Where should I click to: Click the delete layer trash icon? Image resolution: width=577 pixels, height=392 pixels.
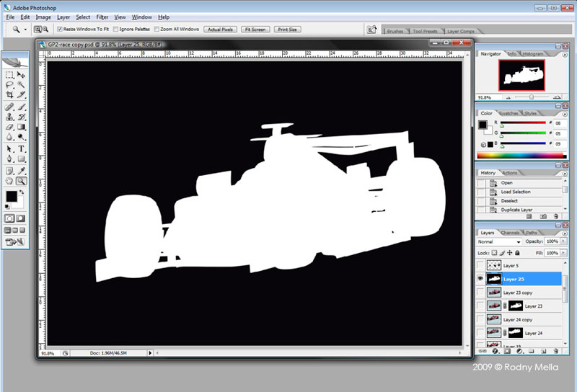558,351
